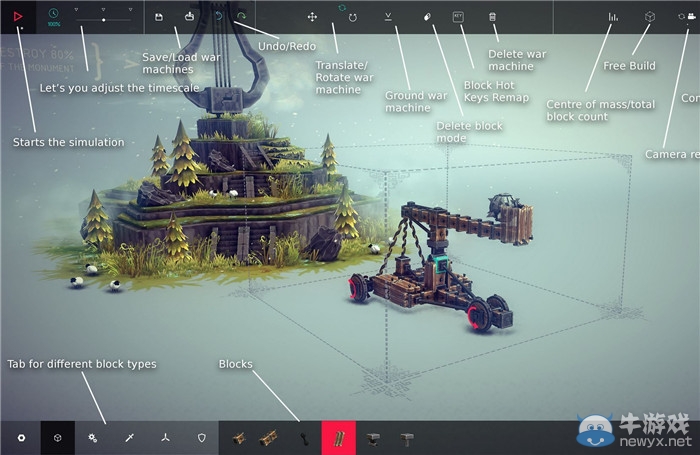
Task: Pick the last grey metal block in bar
Action: [x=407, y=439]
